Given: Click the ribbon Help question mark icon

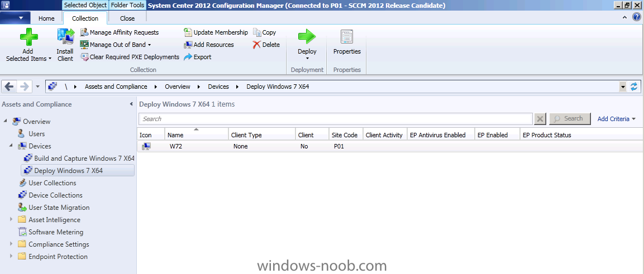Looking at the screenshot, I should pyautogui.click(x=636, y=17).
